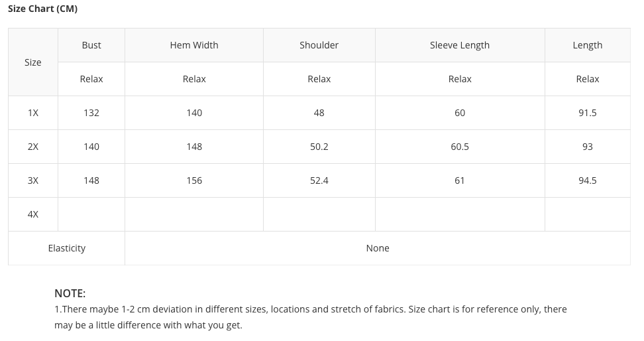
Task: Click the 1X bust value 132
Action: pos(91,113)
